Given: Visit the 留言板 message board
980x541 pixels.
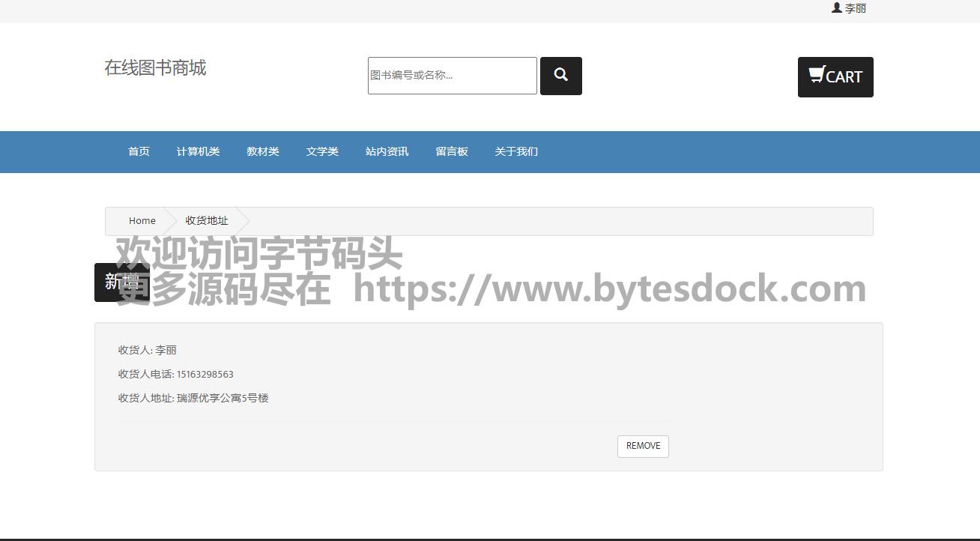Looking at the screenshot, I should pyautogui.click(x=452, y=151).
